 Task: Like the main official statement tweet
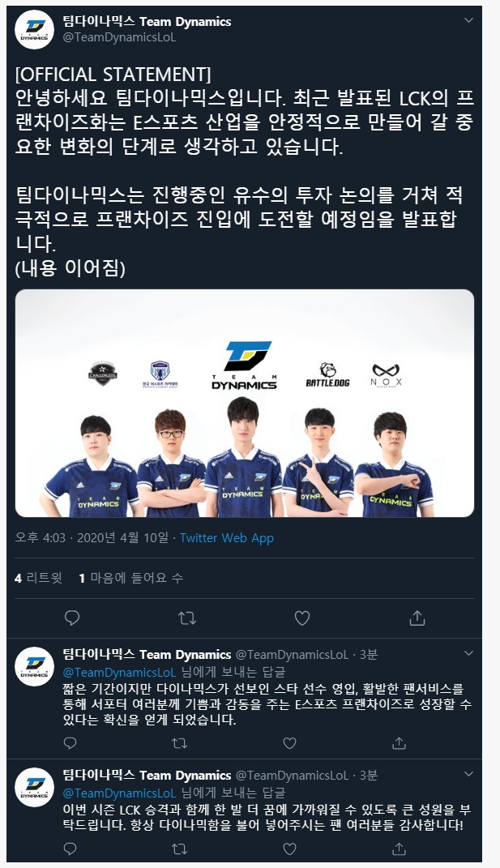click(301, 618)
